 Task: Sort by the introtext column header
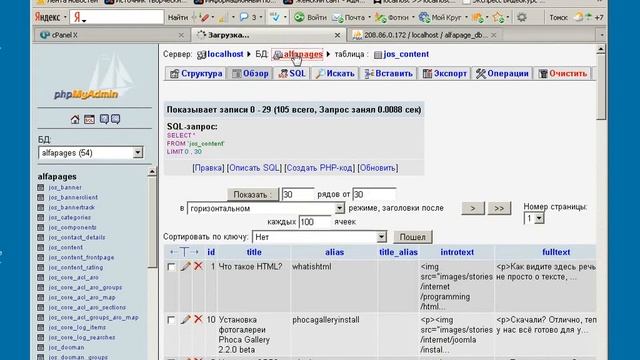pos(457,252)
